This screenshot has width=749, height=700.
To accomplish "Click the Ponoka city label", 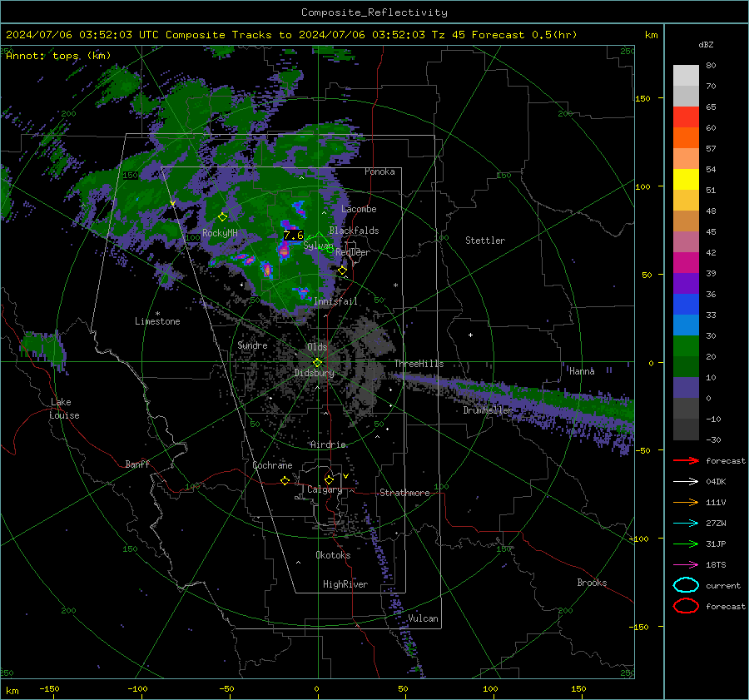I will [x=379, y=171].
